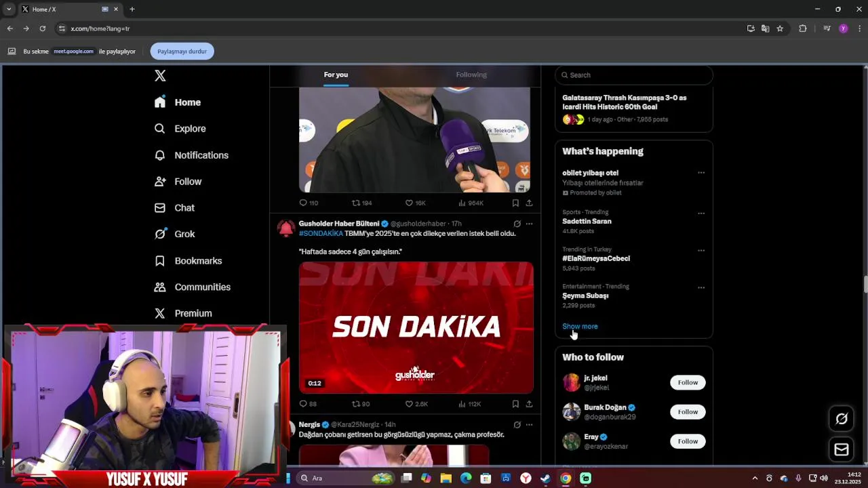Screen dimensions: 868x488
Task: Open the X logo home link
Action: coord(160,76)
